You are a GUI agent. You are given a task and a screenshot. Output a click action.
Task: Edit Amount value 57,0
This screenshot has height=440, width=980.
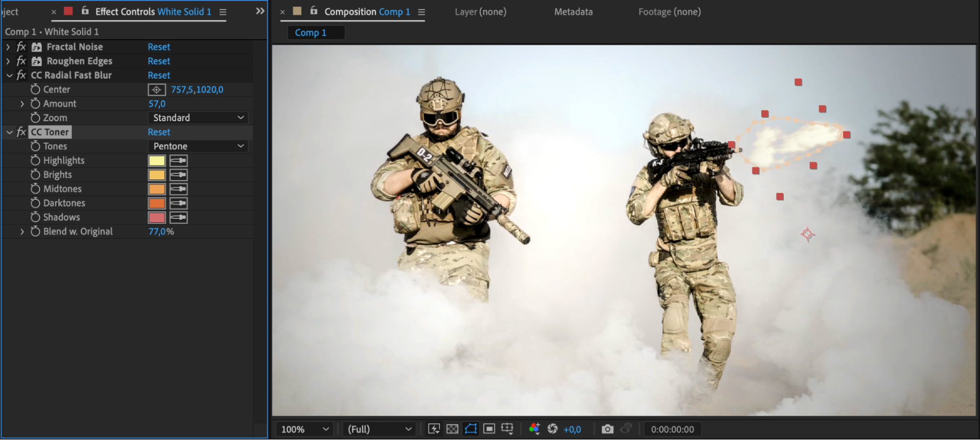click(x=157, y=104)
